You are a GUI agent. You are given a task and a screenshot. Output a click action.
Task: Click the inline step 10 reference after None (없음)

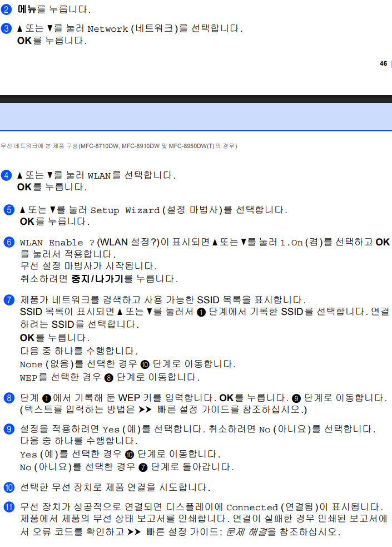pos(145,364)
